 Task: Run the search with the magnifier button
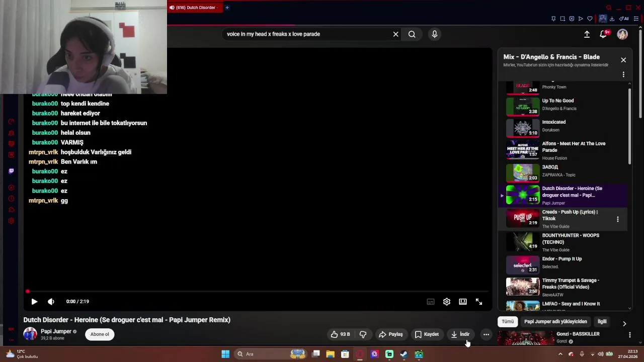tap(412, 34)
